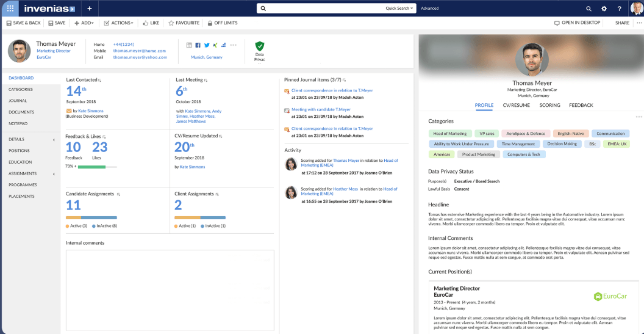This screenshot has height=334, width=644.
Task: Click the Save toolbar button
Action: (57, 23)
